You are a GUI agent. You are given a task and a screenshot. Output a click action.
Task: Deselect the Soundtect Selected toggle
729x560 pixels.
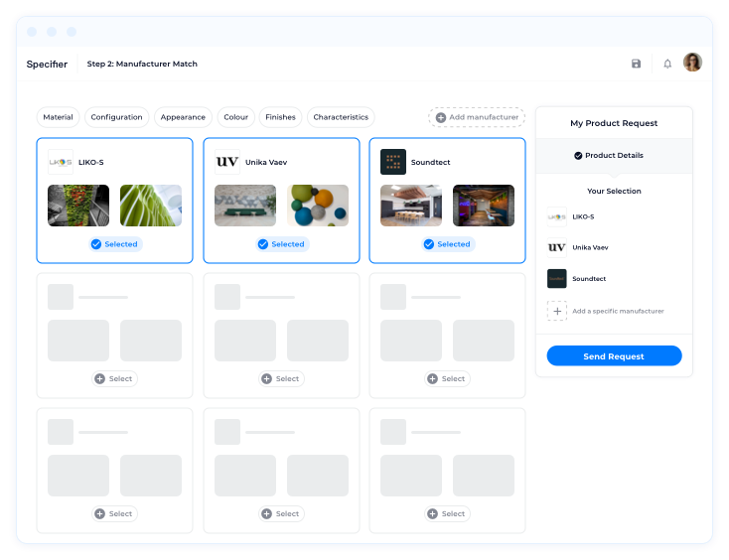point(448,244)
